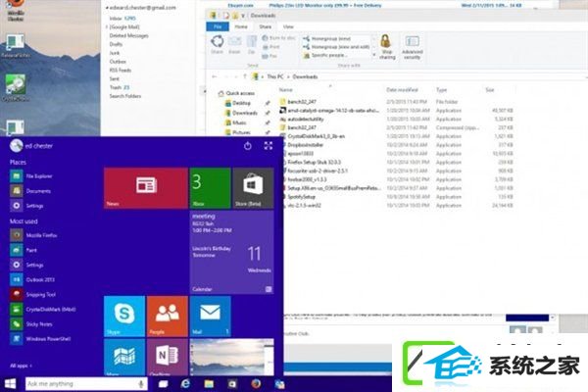The image size is (588, 392).
Task: Expand Start menu to full screen
Action: pyautogui.click(x=269, y=146)
